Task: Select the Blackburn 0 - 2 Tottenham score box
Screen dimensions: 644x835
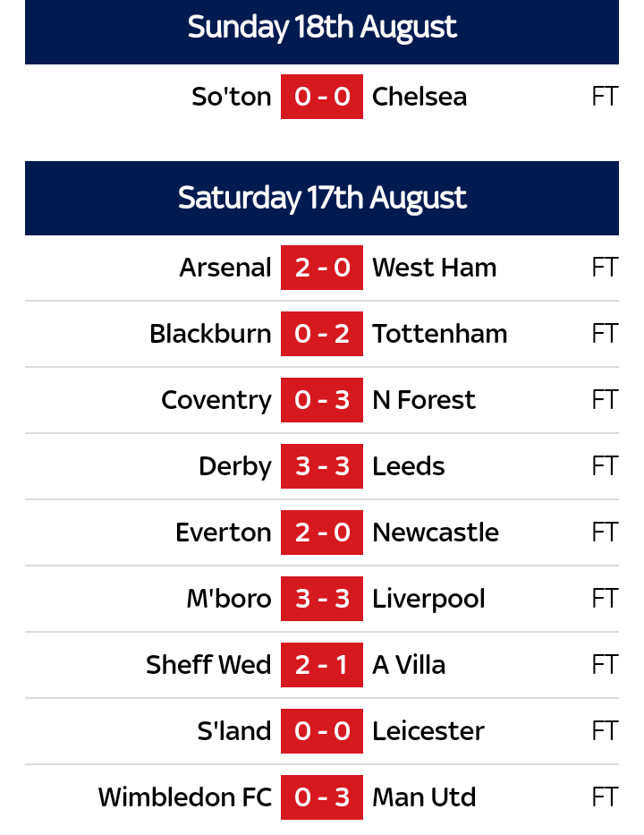Action: (322, 334)
